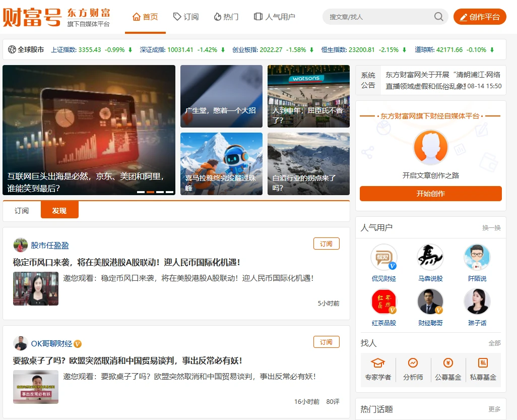Click the 专家学者 graduation cap icon
The height and width of the screenshot is (420, 517).
coord(378,363)
